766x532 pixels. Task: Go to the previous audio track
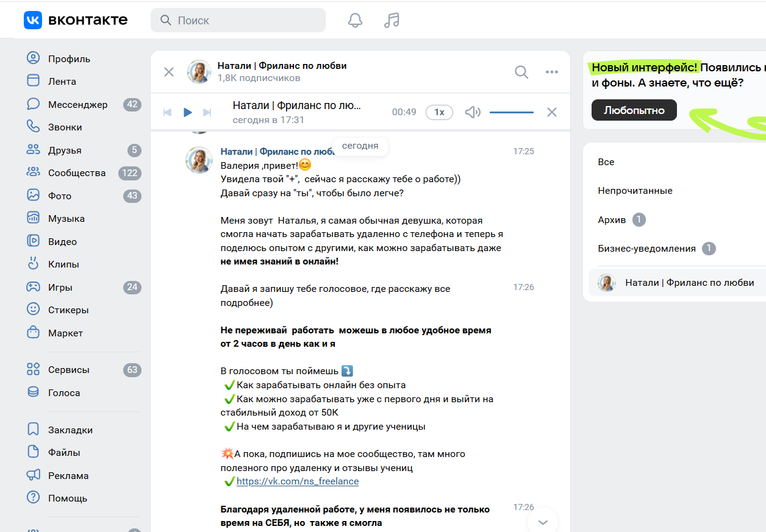point(168,112)
